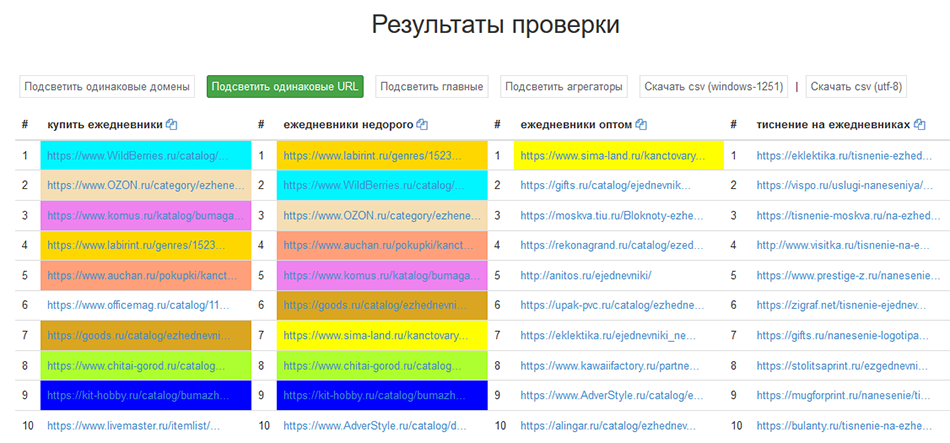Copy the 'купить ежедневники' column icon

click(x=171, y=125)
